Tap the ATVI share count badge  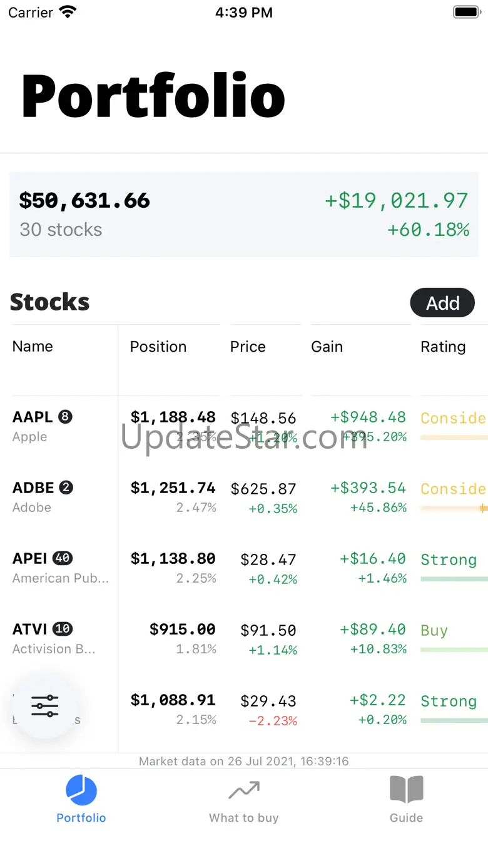(63, 629)
